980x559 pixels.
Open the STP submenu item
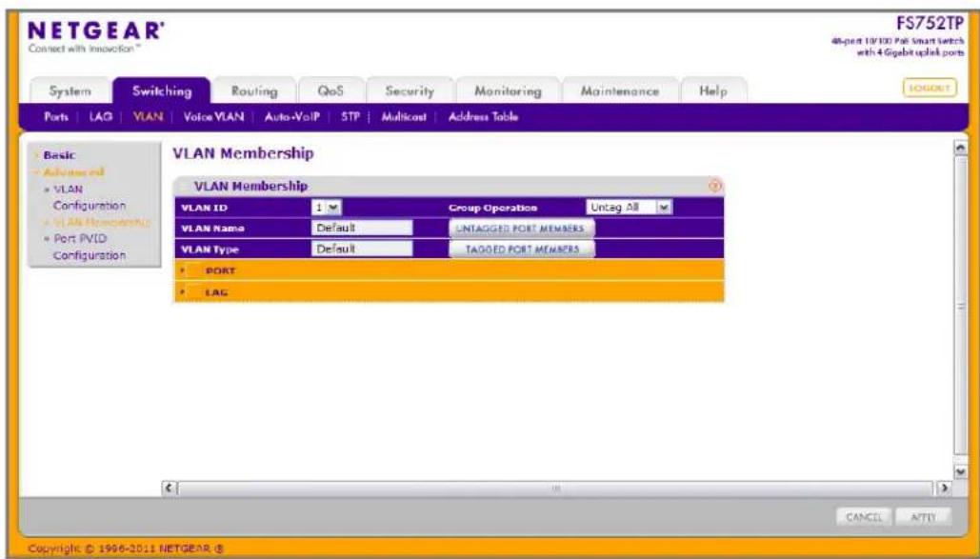tap(350, 117)
